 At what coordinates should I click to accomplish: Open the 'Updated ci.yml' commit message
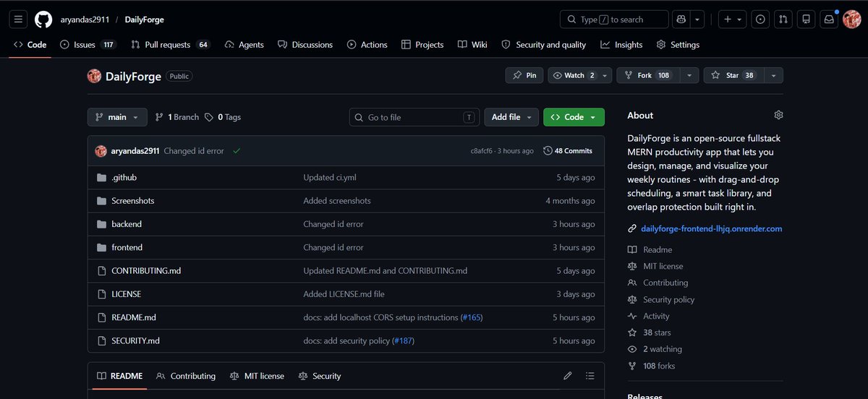click(330, 178)
